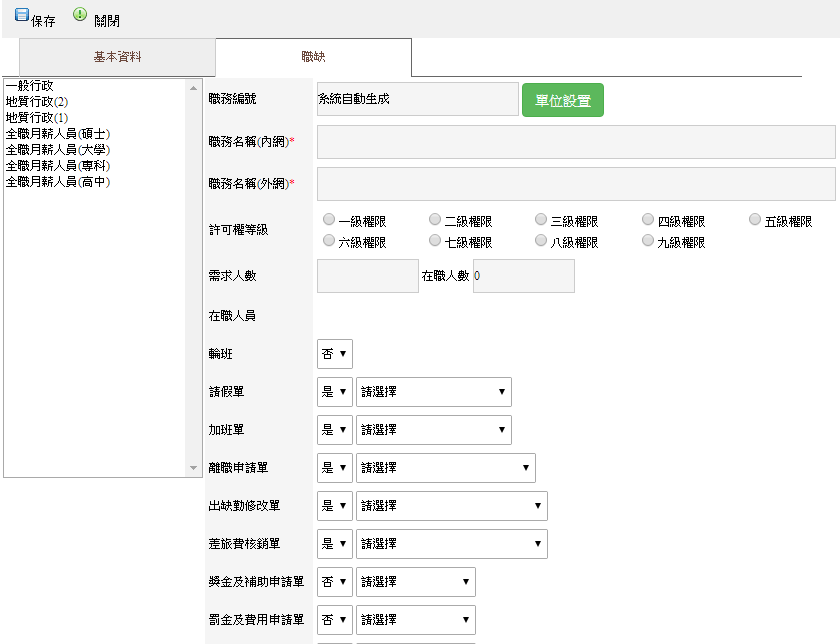Viewport: 840px width, 644px height.
Task: Select the 職缺 tab
Action: [313, 57]
